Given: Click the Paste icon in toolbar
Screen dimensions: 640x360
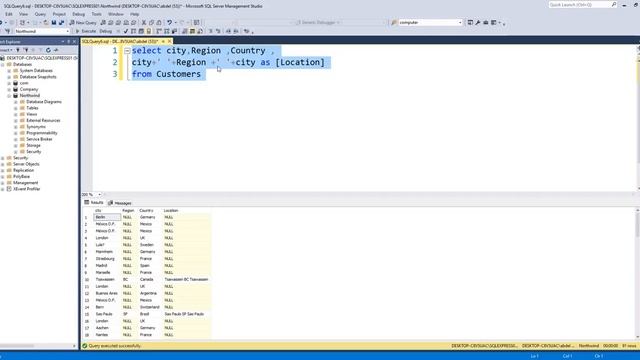Looking at the screenshot, I should point(159,22).
